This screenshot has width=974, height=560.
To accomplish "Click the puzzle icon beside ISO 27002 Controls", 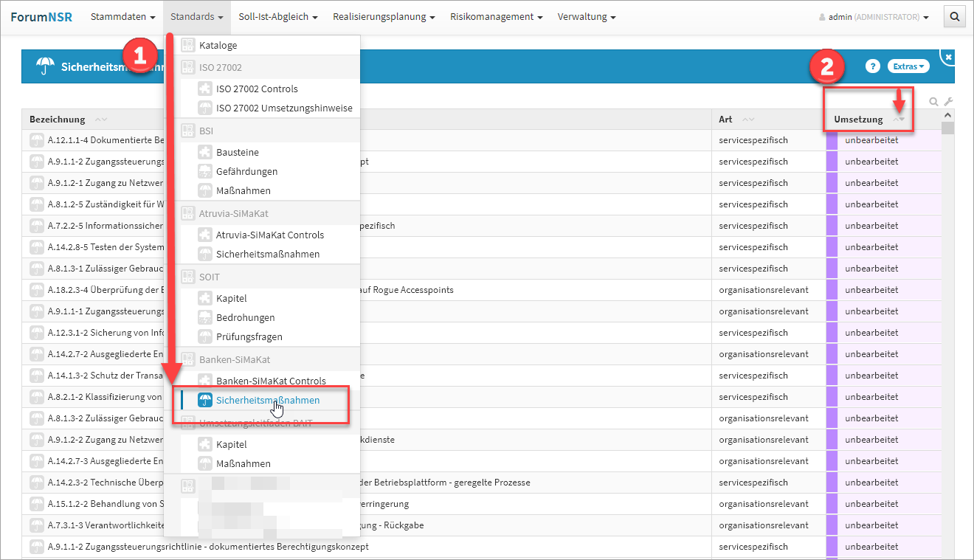I will pyautogui.click(x=204, y=89).
